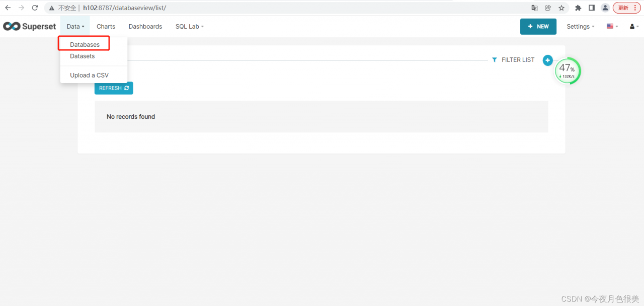Click the + NEW button
644x306 pixels.
click(x=538, y=26)
